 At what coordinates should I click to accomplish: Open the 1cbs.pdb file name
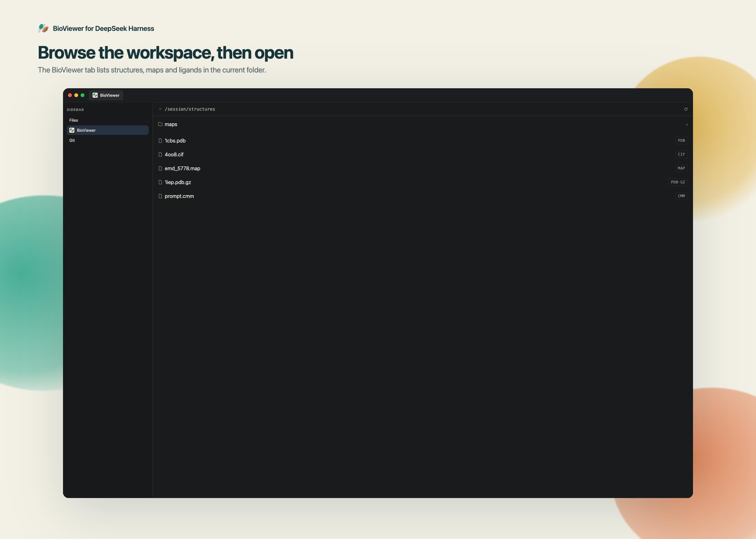(175, 141)
